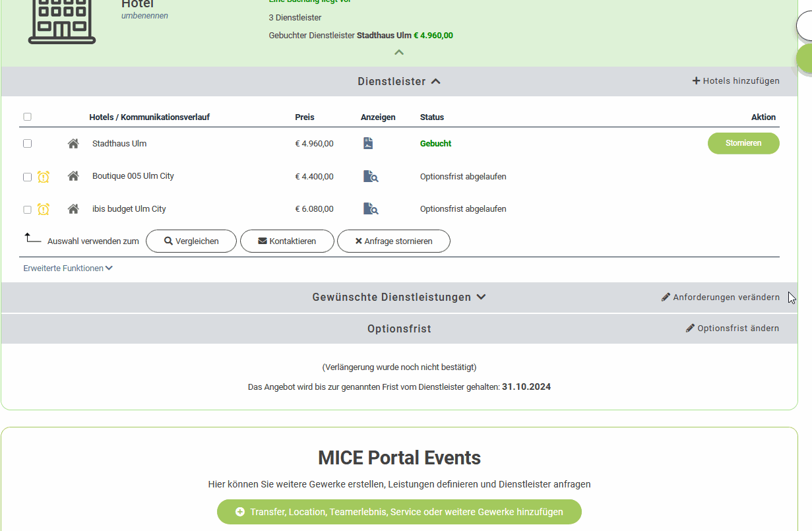Click Optionsfrist ändern
812x531 pixels.
(732, 328)
